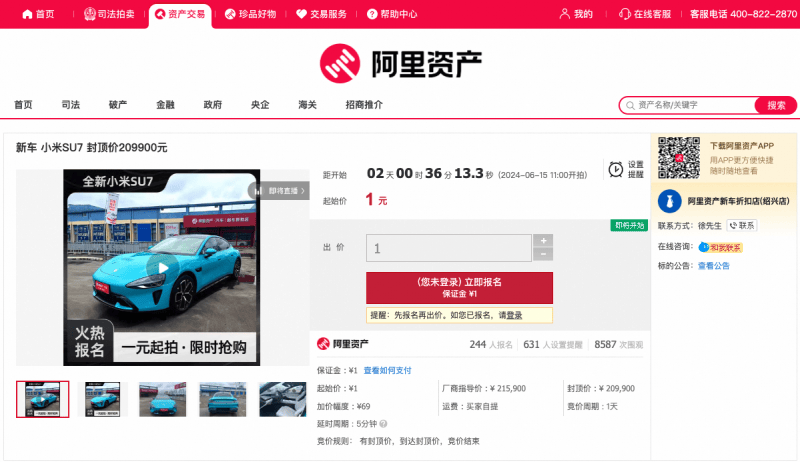Open 阿里资产新车折扣店(绍兴店) store name
Screen dimensions: 800x462
[738, 201]
